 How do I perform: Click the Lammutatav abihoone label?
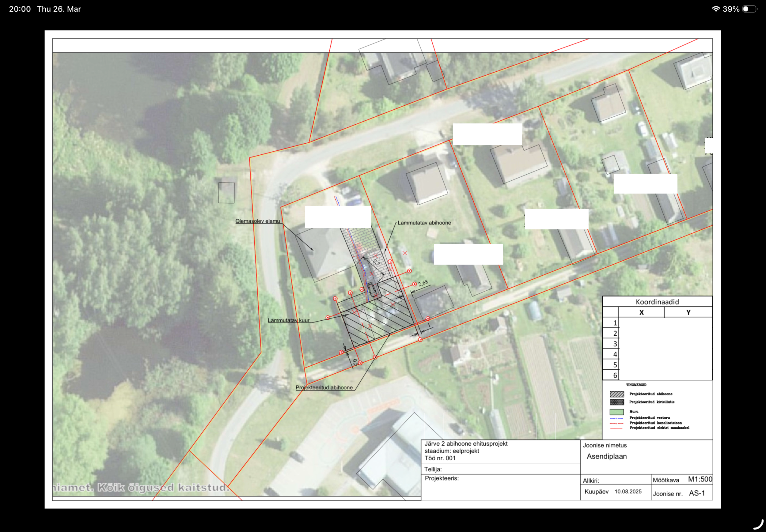[424, 223]
